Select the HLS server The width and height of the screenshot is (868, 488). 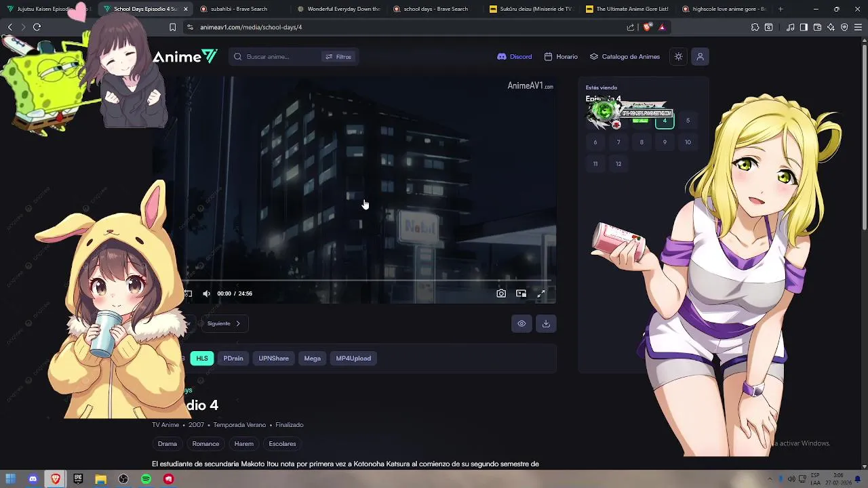[x=202, y=359]
